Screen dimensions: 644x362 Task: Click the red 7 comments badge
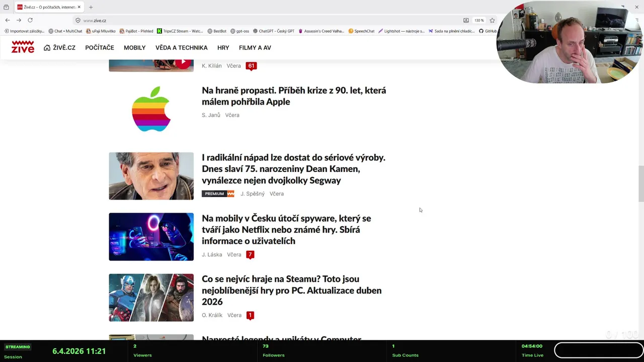tap(250, 254)
